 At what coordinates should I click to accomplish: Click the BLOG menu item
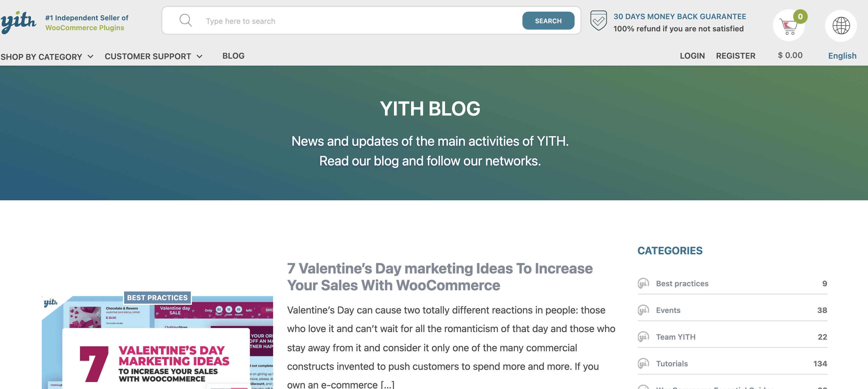pyautogui.click(x=233, y=55)
